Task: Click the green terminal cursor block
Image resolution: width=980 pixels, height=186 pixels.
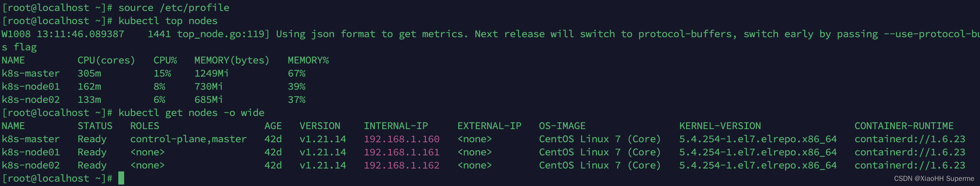Action: pos(121,178)
